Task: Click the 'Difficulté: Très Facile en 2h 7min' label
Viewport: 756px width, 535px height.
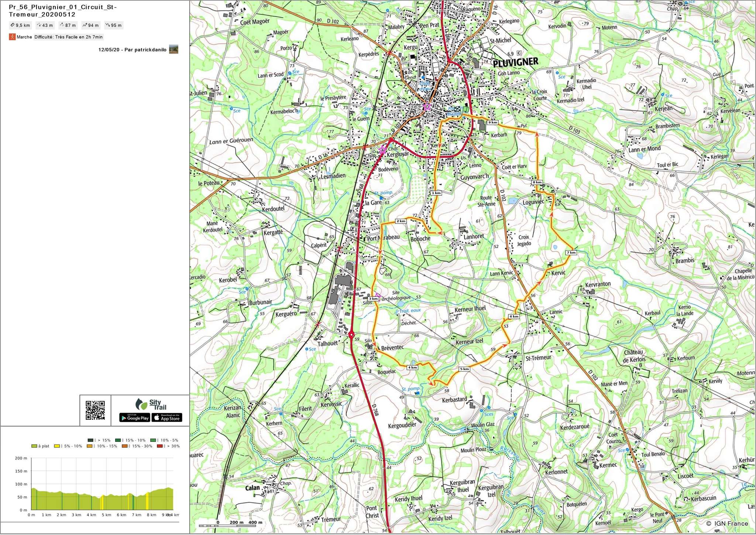Action: [x=69, y=37]
